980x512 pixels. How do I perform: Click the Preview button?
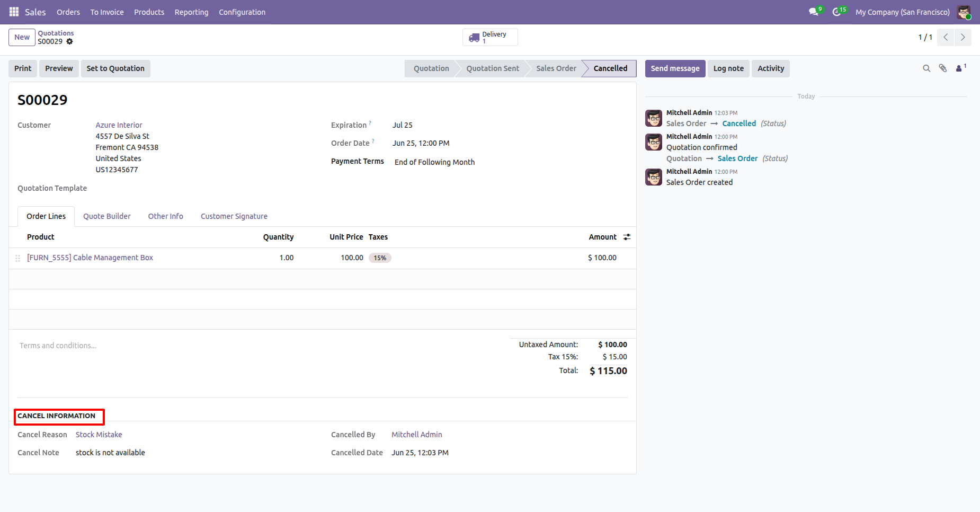(59, 68)
